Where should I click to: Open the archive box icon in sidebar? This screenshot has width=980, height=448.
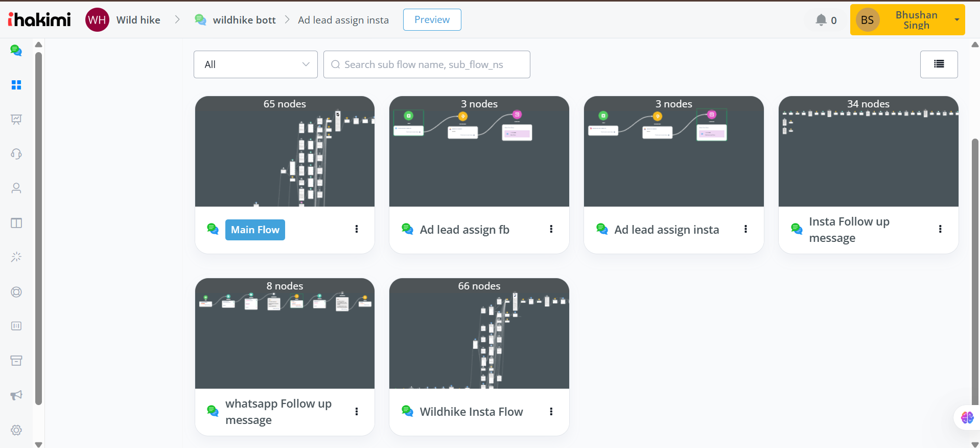pos(16,361)
